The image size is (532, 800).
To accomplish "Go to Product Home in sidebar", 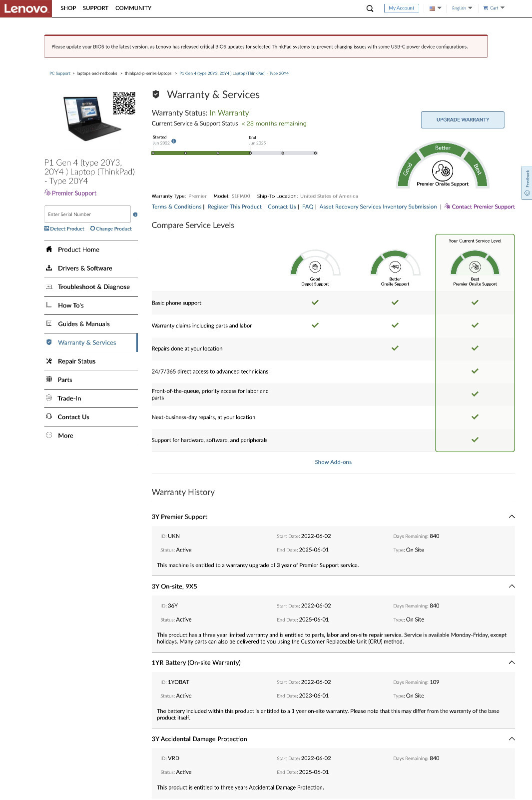I will [x=91, y=249].
